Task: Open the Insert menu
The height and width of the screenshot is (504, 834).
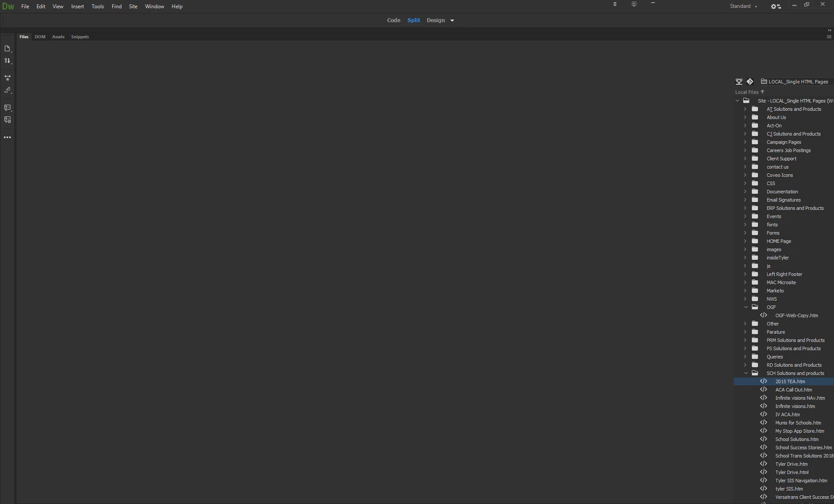Action: click(x=77, y=7)
